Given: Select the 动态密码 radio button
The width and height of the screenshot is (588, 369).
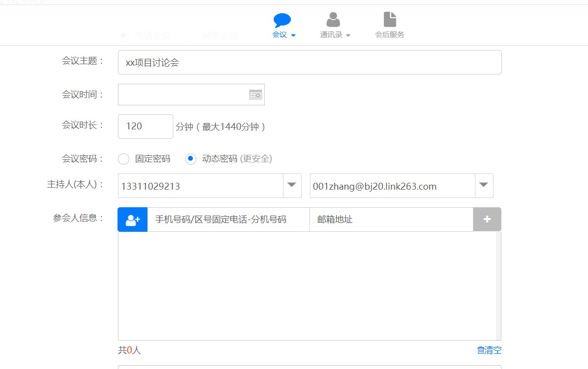Looking at the screenshot, I should click(191, 159).
